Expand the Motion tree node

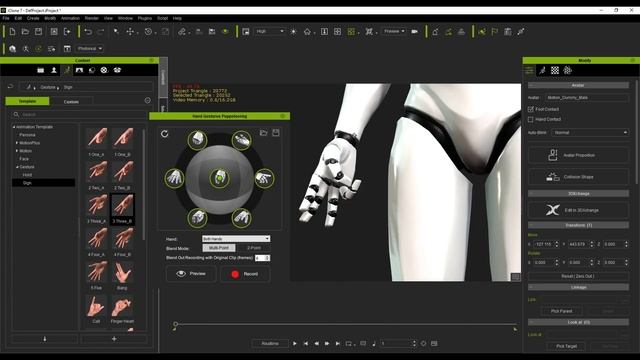[x=17, y=151]
